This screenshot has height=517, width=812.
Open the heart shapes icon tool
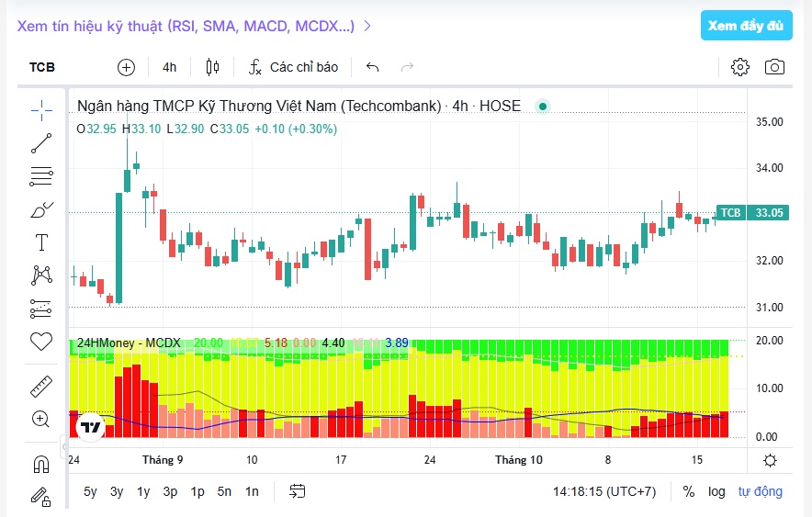tap(41, 342)
